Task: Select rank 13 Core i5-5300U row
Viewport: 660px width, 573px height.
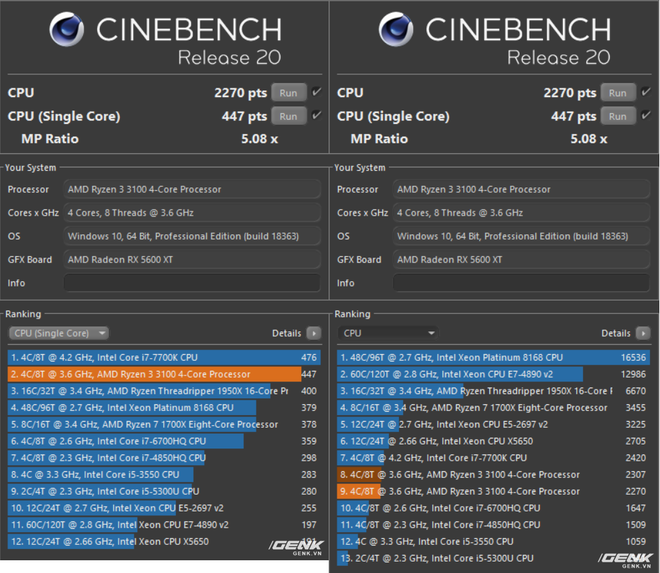Action: pyautogui.click(x=493, y=558)
